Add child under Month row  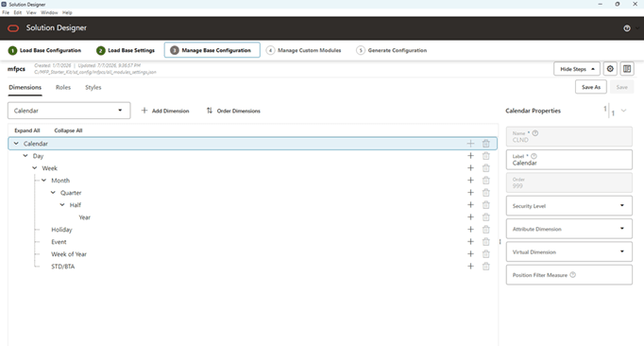coord(470,181)
